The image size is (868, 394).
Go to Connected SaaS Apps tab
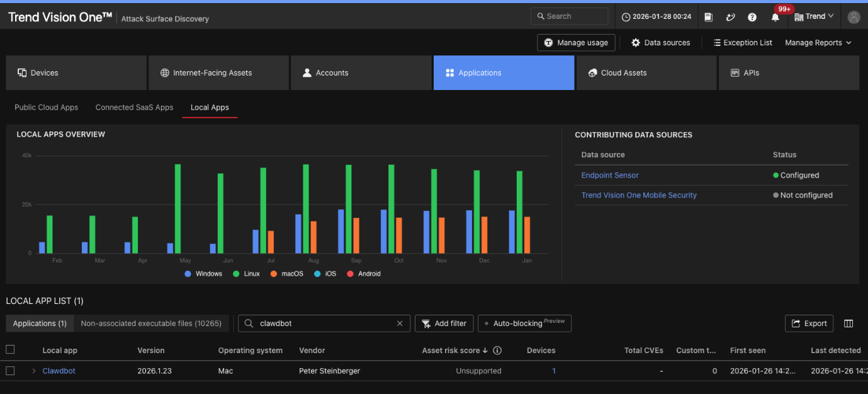(134, 108)
